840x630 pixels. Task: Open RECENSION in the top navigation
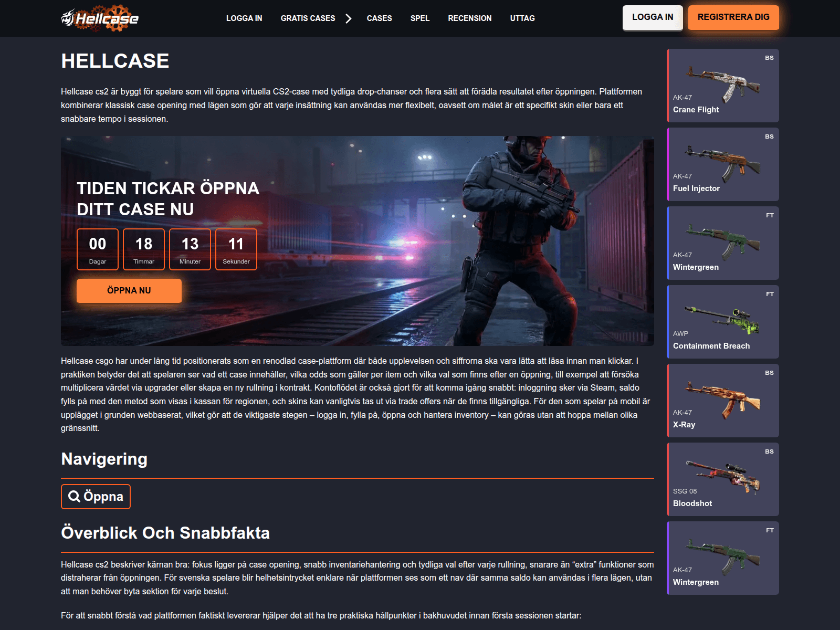tap(470, 18)
